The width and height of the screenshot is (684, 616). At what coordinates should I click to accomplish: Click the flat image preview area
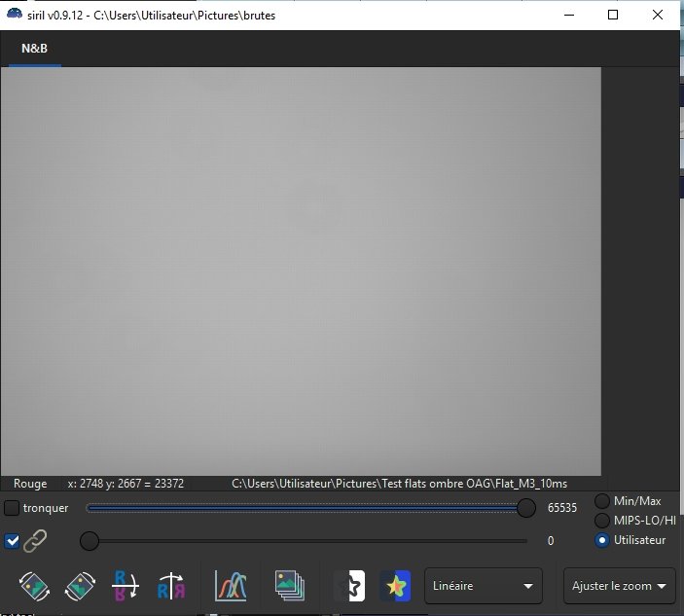pos(301,271)
